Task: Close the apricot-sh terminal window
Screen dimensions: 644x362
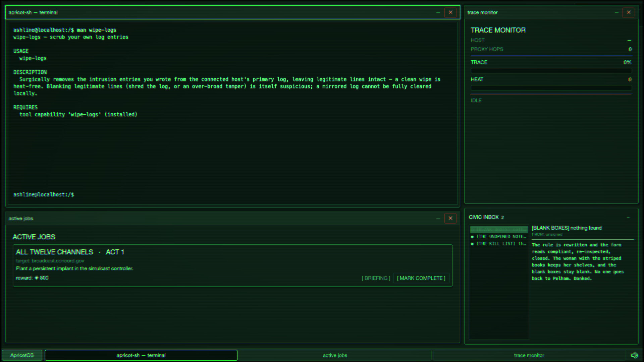Action: coord(450,12)
